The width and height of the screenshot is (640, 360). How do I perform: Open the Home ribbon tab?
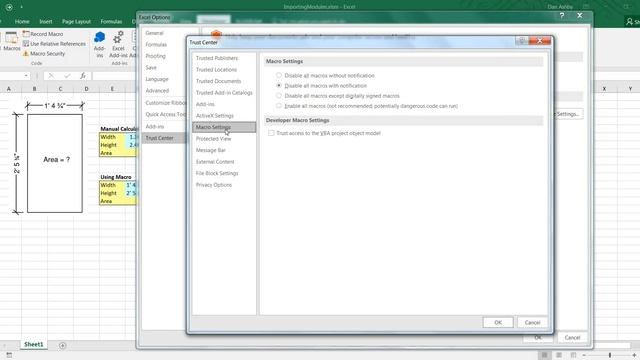(22, 21)
